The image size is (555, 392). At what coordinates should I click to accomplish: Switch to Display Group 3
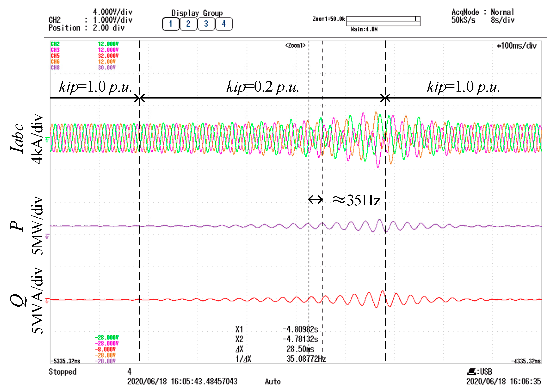[x=206, y=24]
